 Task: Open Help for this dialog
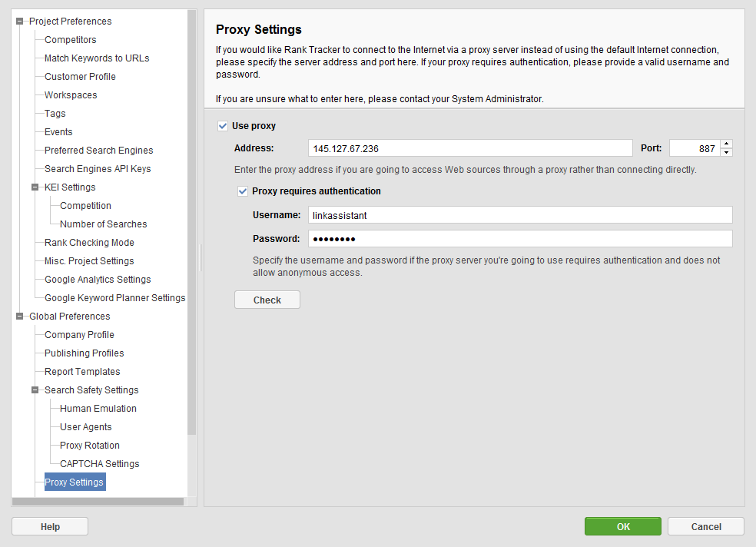(x=50, y=526)
